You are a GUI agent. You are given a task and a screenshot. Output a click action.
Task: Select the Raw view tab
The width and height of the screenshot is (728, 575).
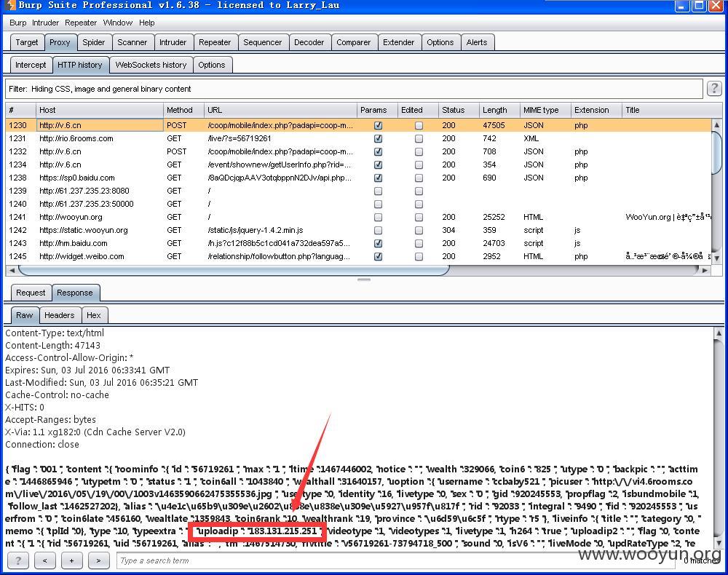pyautogui.click(x=25, y=315)
